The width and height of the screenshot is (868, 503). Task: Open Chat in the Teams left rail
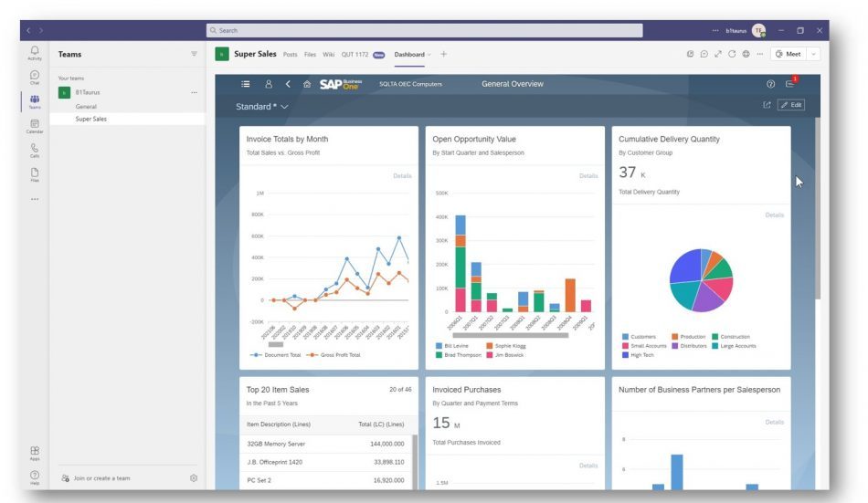click(35, 78)
